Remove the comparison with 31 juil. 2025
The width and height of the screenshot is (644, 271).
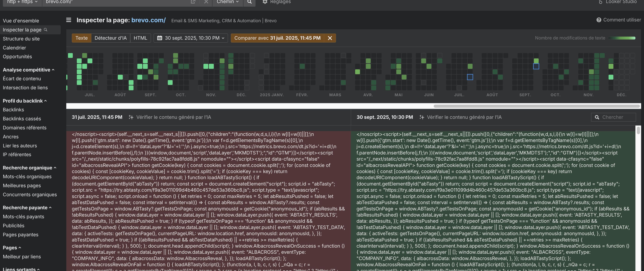[330, 38]
